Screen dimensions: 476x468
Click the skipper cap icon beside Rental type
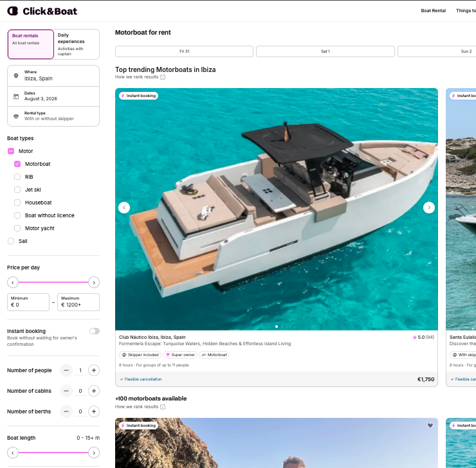[x=16, y=116]
